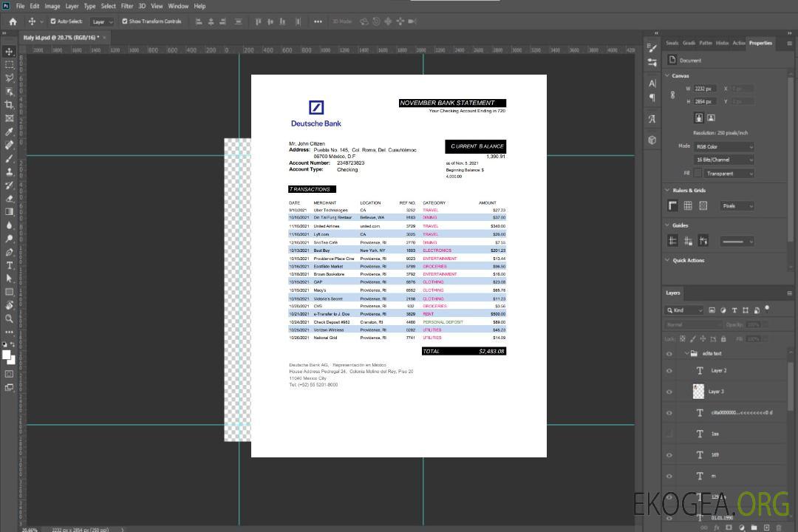
Task: Click the foreground color swatch
Action: tap(7, 355)
